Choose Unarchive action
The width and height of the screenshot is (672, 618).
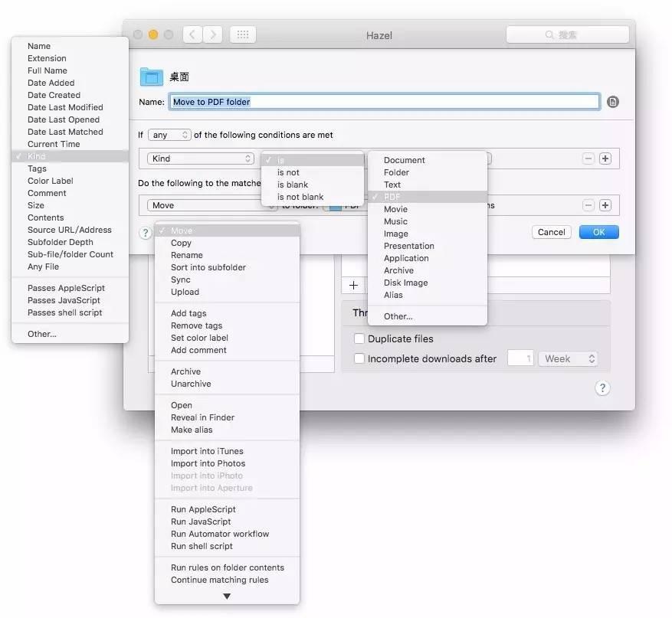191,384
